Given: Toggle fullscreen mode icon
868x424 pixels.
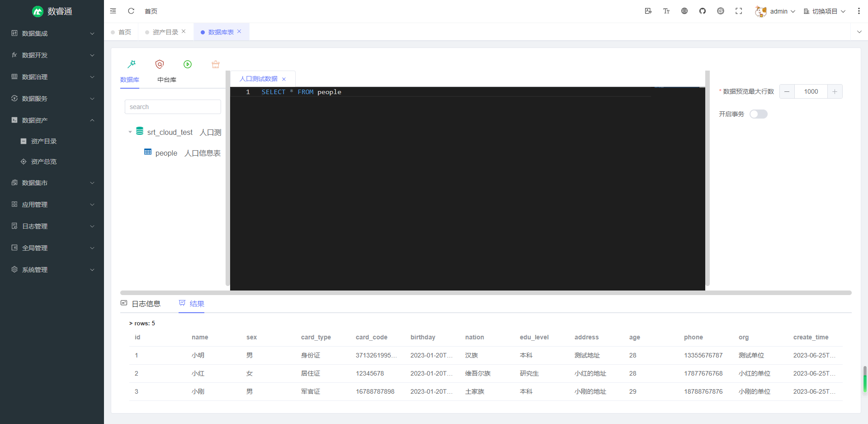Looking at the screenshot, I should point(739,11).
